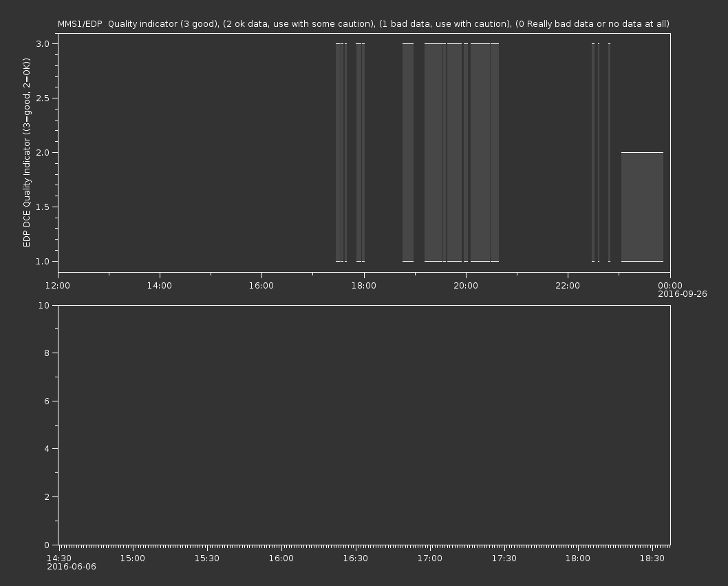Click 18:00 on the quality plot time axis
The width and height of the screenshot is (728, 586).
[363, 285]
